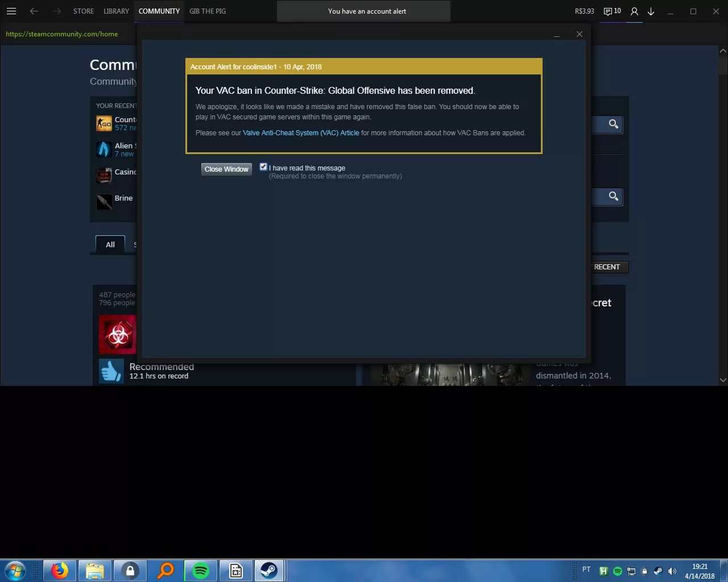
Task: Open the downloads arrow icon
Action: pyautogui.click(x=651, y=11)
